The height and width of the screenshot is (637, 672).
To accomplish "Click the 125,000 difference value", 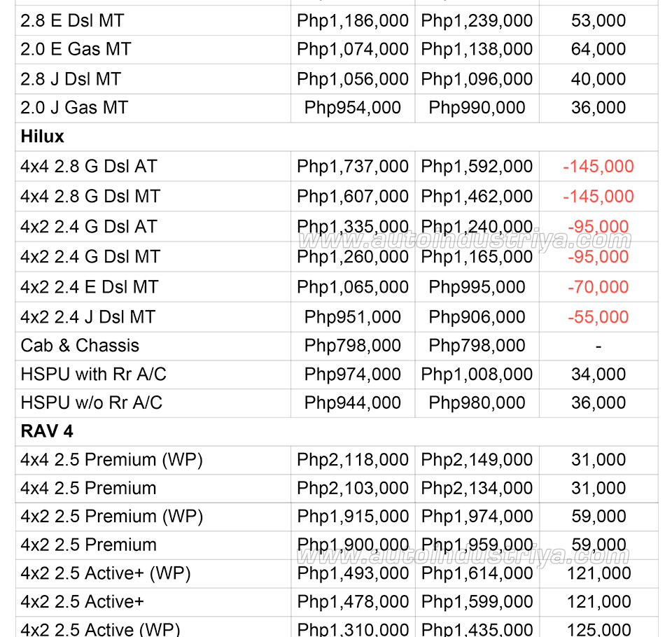I will click(x=598, y=629).
